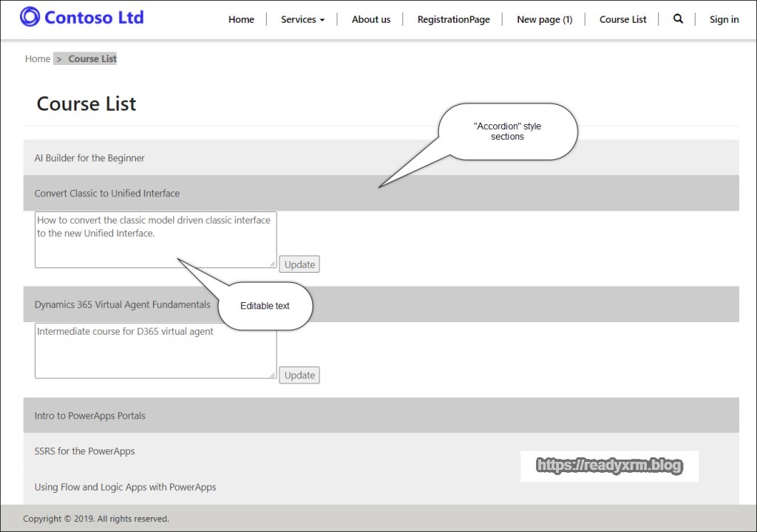The width and height of the screenshot is (757, 532).
Task: Open New page (1) menu item
Action: click(x=544, y=20)
